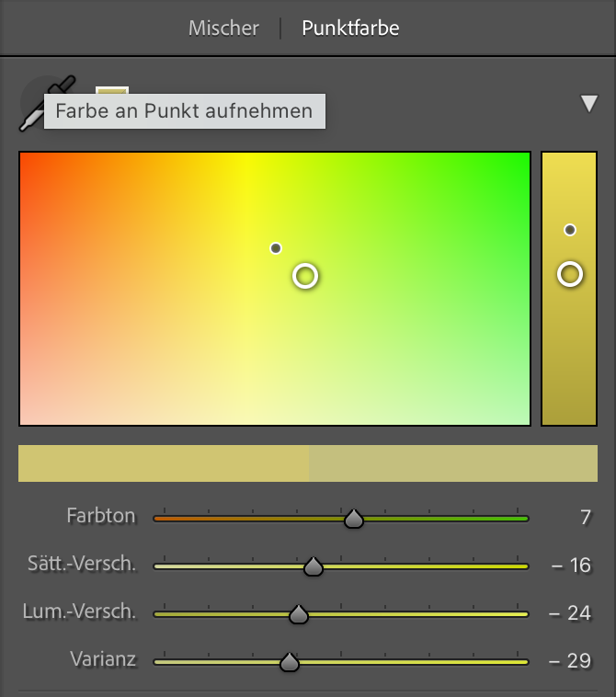Image resolution: width=616 pixels, height=697 pixels.
Task: Click the Sätt.-Versch. slider handle
Action: point(314,566)
